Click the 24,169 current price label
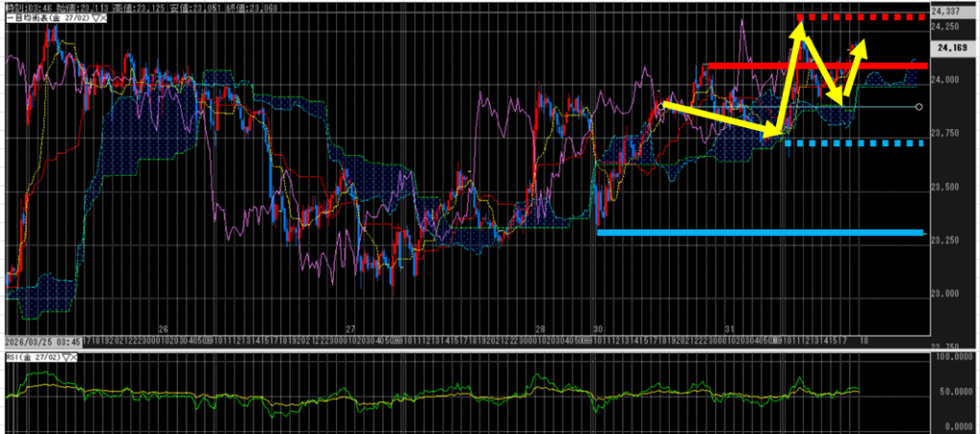 950,48
